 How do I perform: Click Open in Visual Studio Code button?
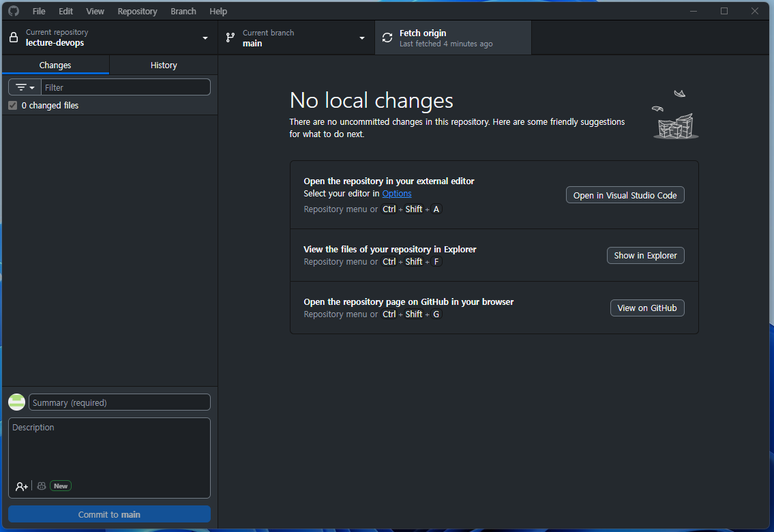tap(625, 195)
